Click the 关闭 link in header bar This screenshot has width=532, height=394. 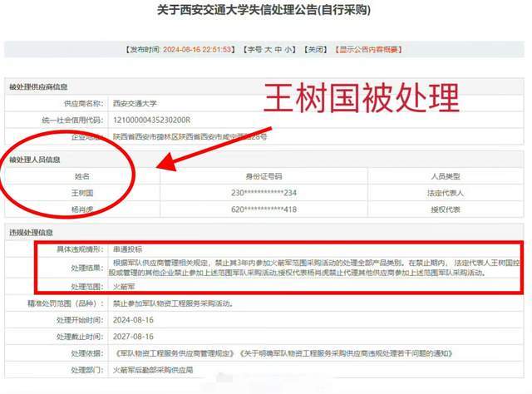(316, 50)
